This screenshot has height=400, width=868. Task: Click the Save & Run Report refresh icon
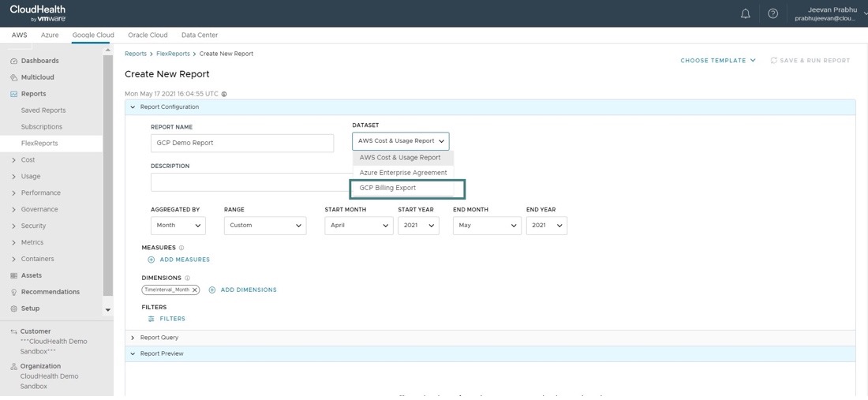[774, 60]
